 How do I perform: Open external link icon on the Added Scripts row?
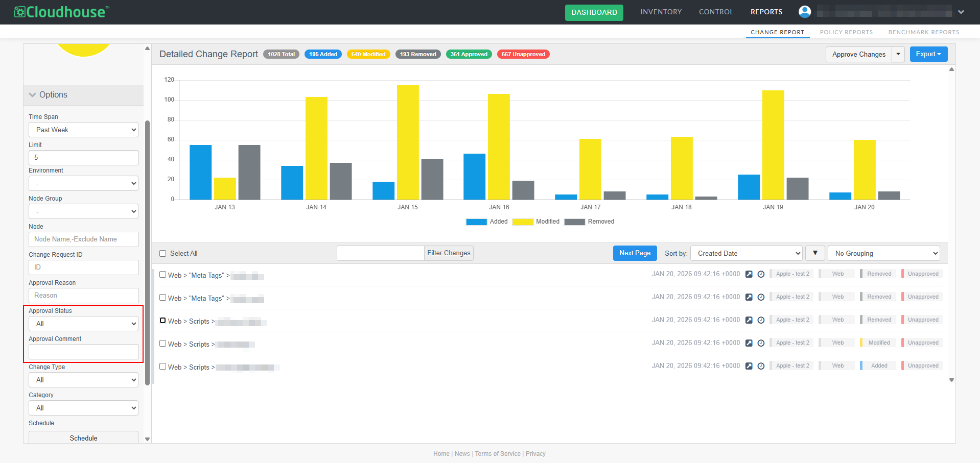tap(749, 366)
